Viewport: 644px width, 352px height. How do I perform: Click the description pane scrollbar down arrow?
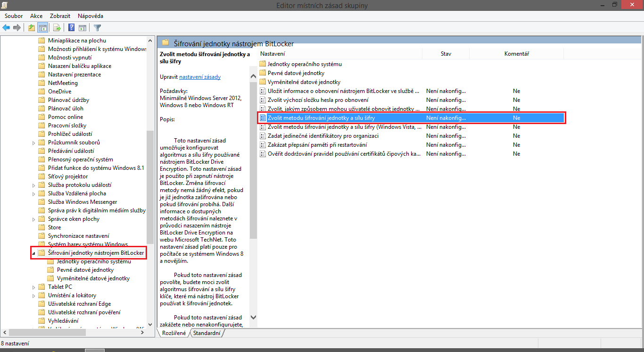(x=253, y=318)
